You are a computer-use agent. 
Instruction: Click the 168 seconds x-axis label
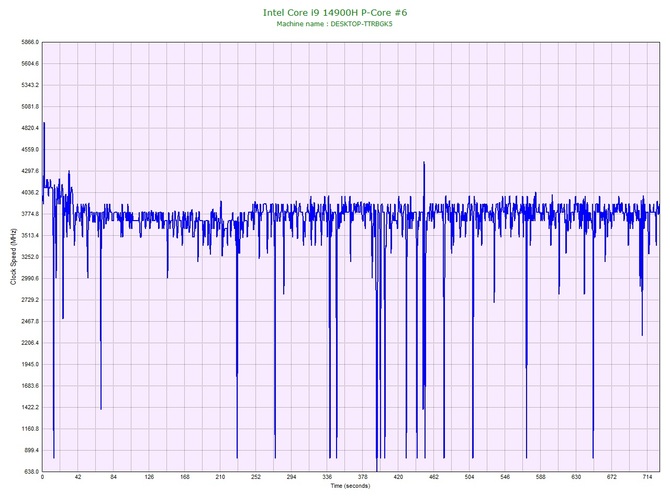tap(185, 477)
